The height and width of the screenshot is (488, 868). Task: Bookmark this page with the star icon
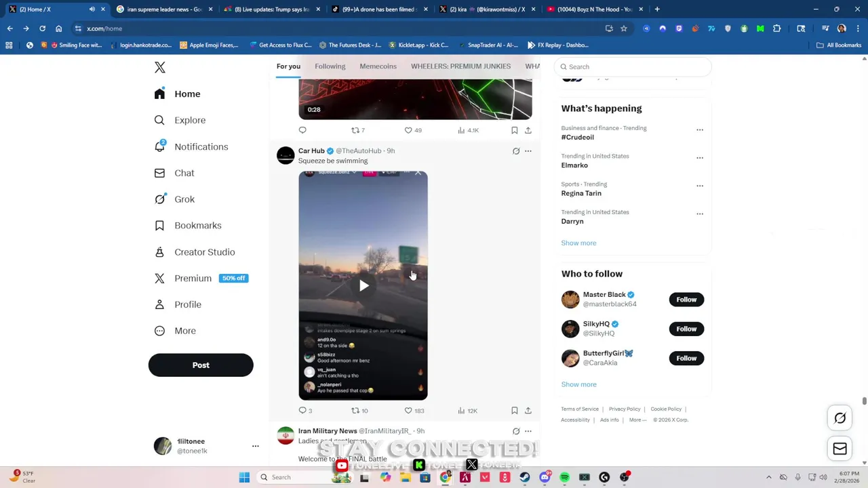624,28
